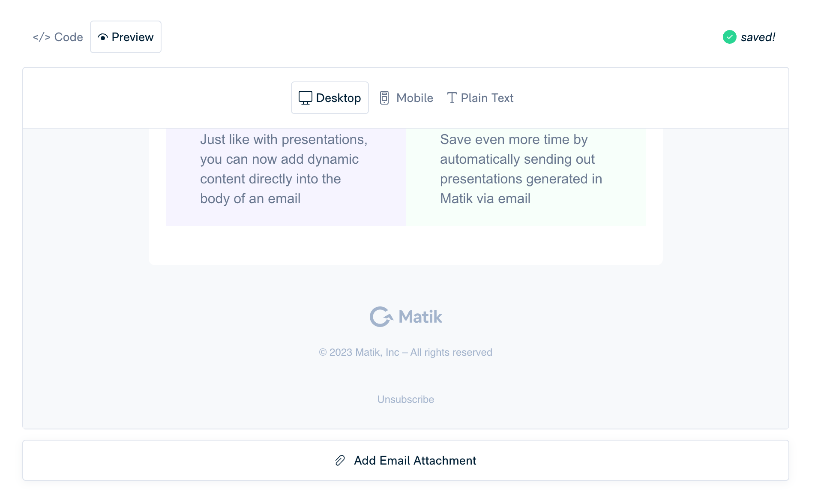Click the 2023 Matik copyright text
The width and height of the screenshot is (815, 504).
click(x=406, y=352)
